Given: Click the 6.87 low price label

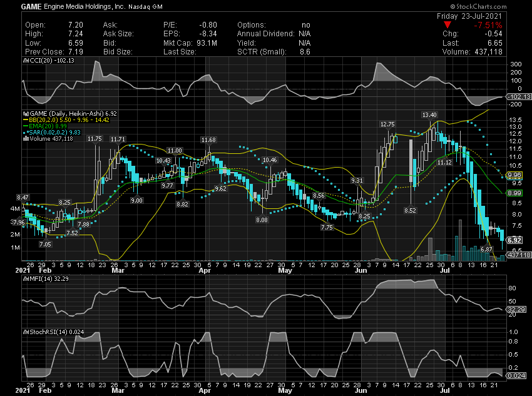Looking at the screenshot, I should coord(486,249).
